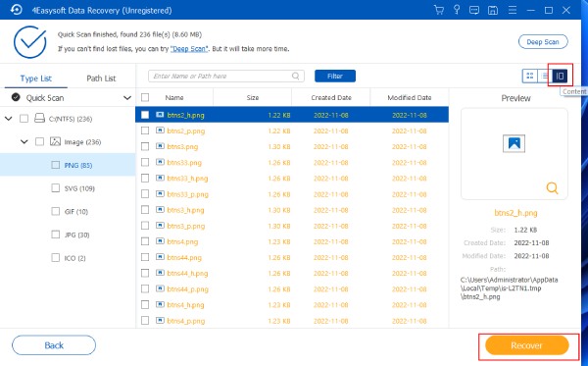Screen dimensions: 588x366
Task: Select the btns33_p.png file row
Action: point(292,194)
